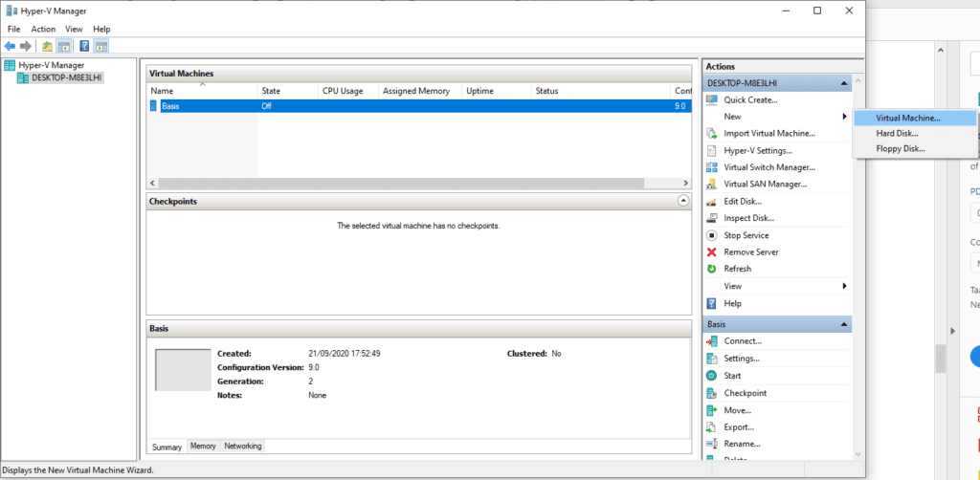Sort by Uptime column header

(x=497, y=91)
